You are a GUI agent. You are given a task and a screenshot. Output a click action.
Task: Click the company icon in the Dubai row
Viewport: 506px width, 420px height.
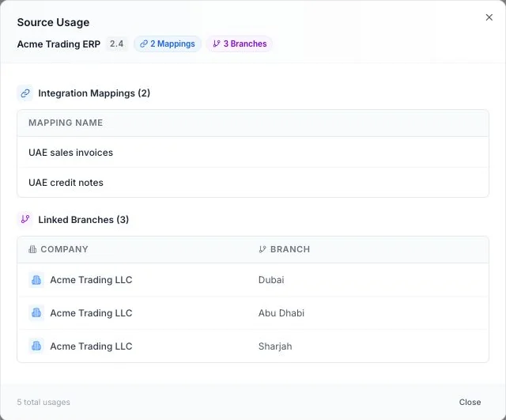[x=36, y=280]
